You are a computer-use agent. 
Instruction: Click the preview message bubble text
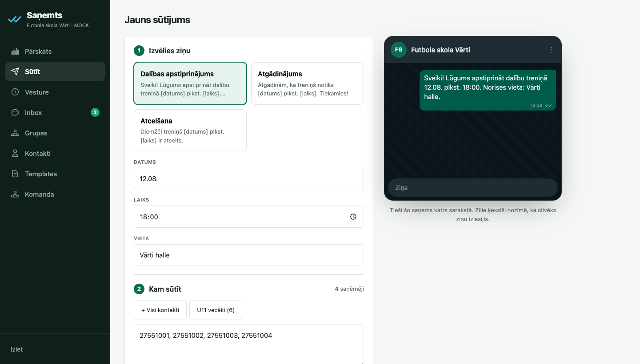(x=486, y=87)
